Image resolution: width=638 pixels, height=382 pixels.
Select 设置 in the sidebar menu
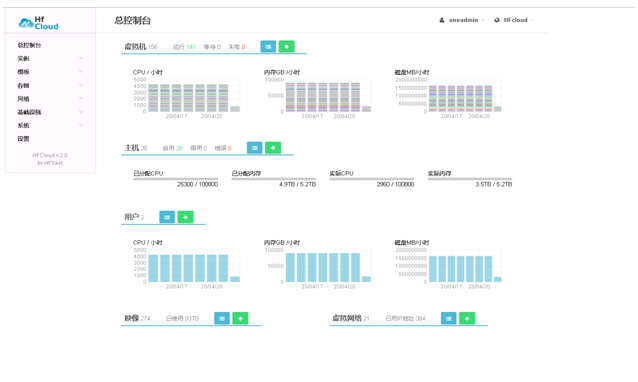(x=23, y=139)
